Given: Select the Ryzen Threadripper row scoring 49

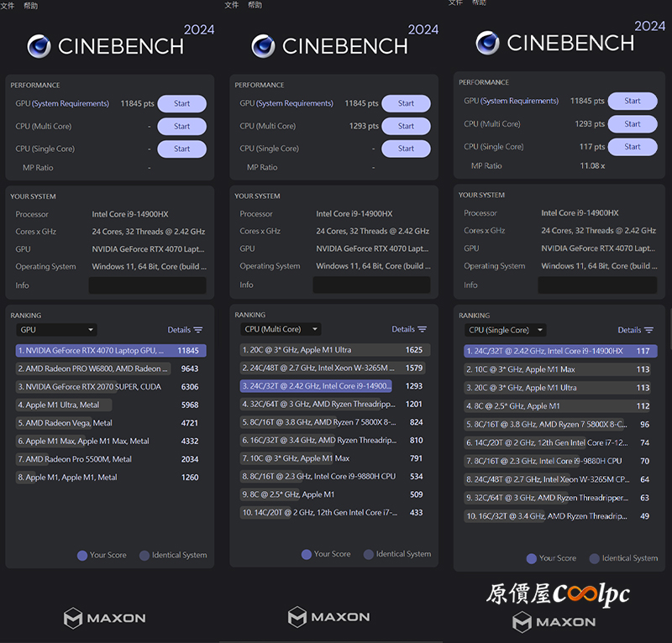Looking at the screenshot, I should click(560, 516).
